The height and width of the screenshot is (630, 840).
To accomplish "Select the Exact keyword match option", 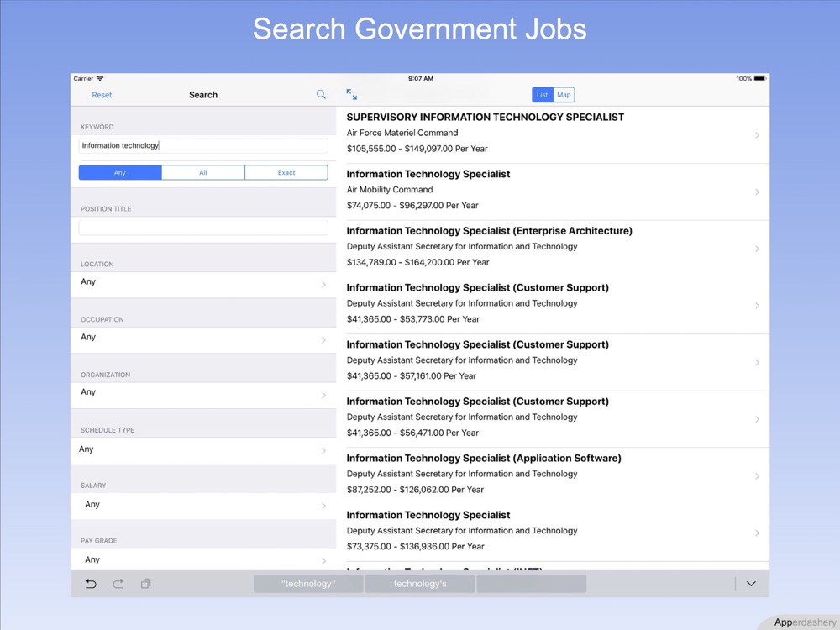I will 286,172.
